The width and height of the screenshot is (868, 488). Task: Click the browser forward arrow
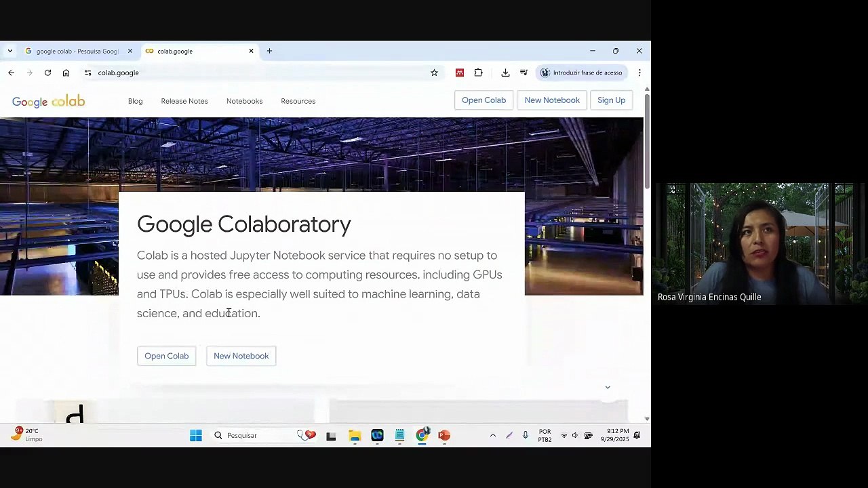pos(29,73)
